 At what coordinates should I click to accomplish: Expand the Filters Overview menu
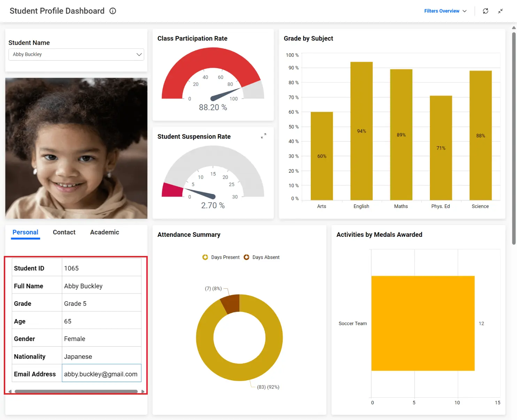441,11
